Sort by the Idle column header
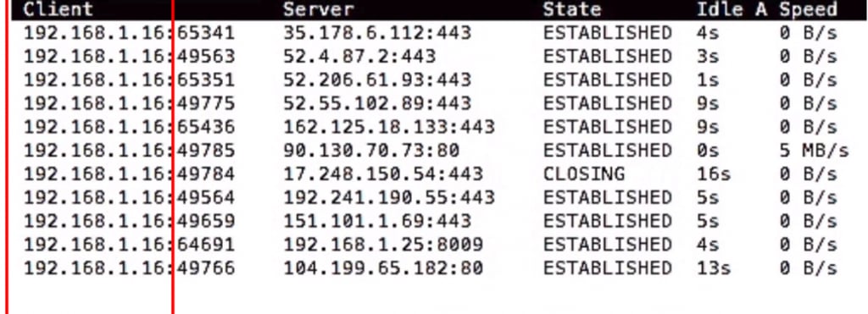Screen dimensions: 868x314 pyautogui.click(x=721, y=10)
